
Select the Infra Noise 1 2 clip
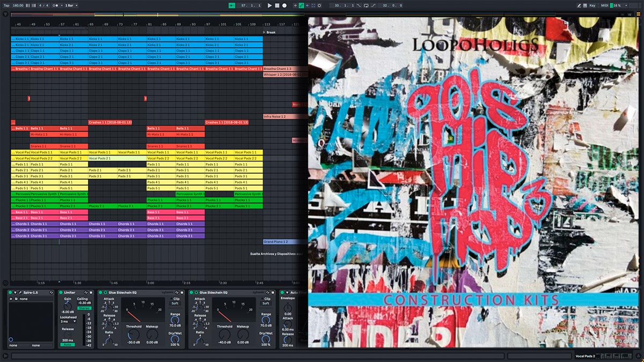[285, 116]
